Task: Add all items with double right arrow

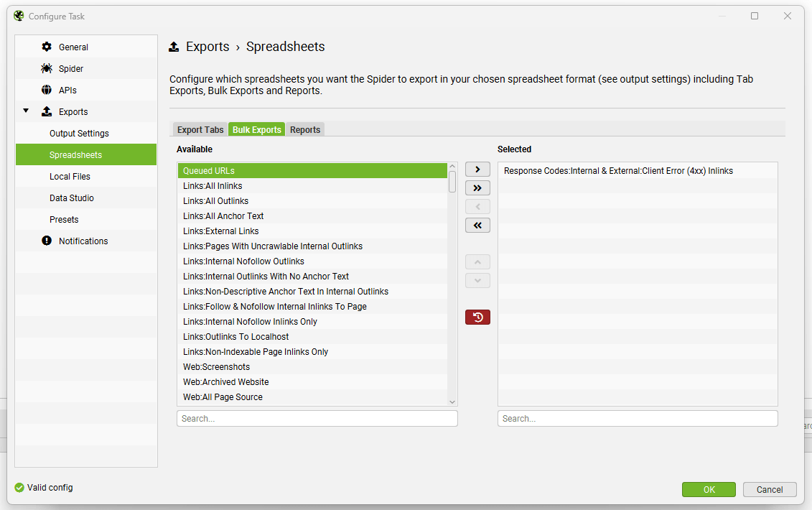Action: click(x=477, y=187)
